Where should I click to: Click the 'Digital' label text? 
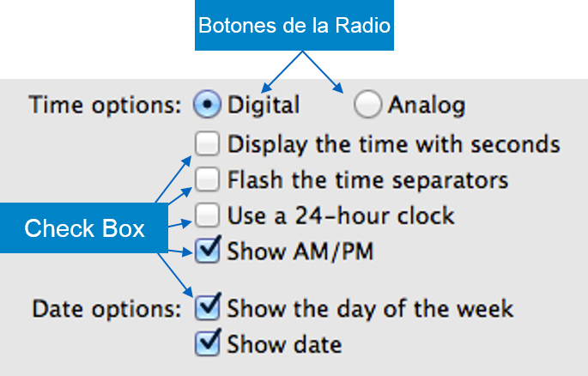(264, 106)
